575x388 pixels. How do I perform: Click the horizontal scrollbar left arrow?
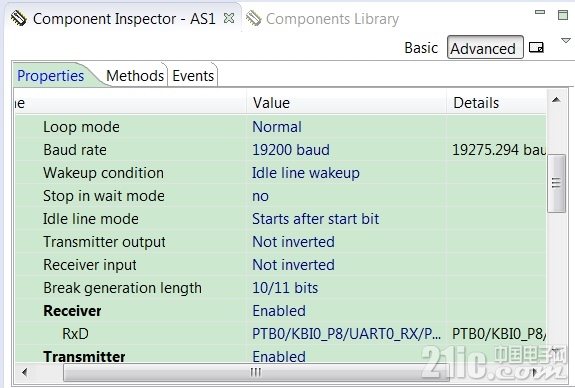tap(25, 372)
